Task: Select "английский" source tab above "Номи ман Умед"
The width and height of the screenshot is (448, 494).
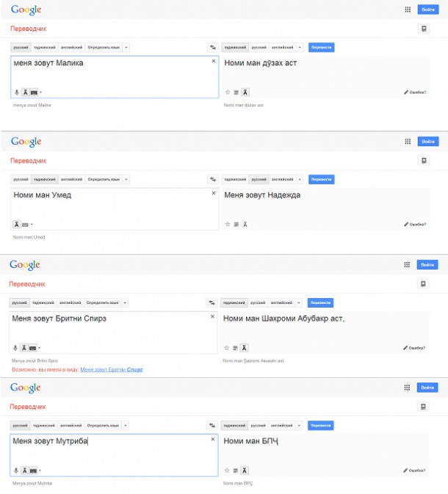Action: [x=71, y=178]
